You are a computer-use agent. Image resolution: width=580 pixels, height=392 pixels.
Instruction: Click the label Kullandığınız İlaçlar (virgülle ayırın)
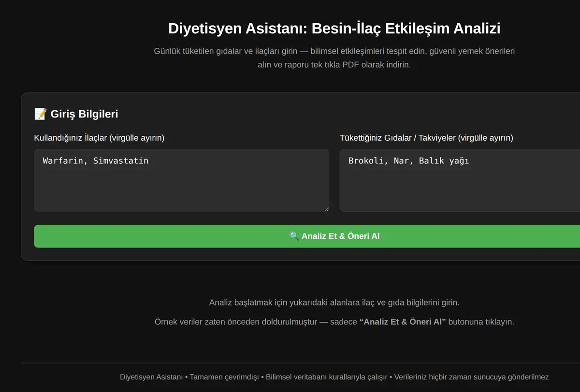(99, 138)
